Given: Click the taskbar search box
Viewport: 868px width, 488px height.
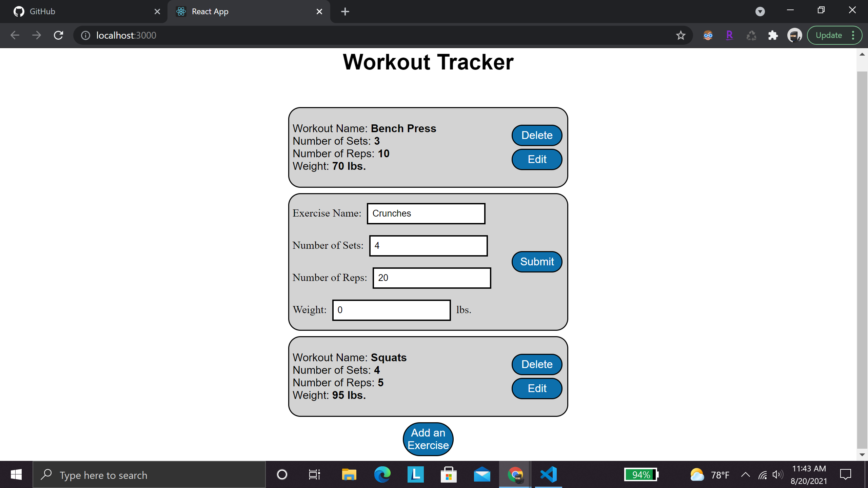Looking at the screenshot, I should pyautogui.click(x=149, y=475).
